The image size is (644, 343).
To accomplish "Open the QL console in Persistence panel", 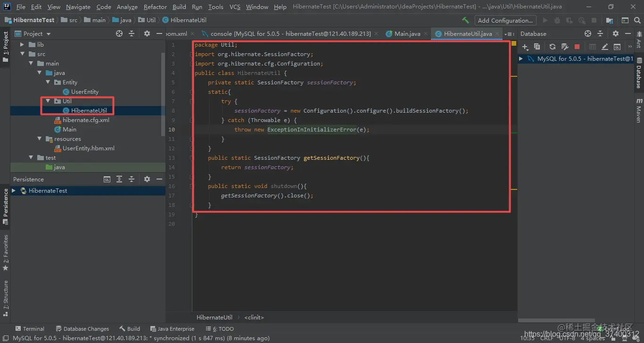I will pos(107,179).
